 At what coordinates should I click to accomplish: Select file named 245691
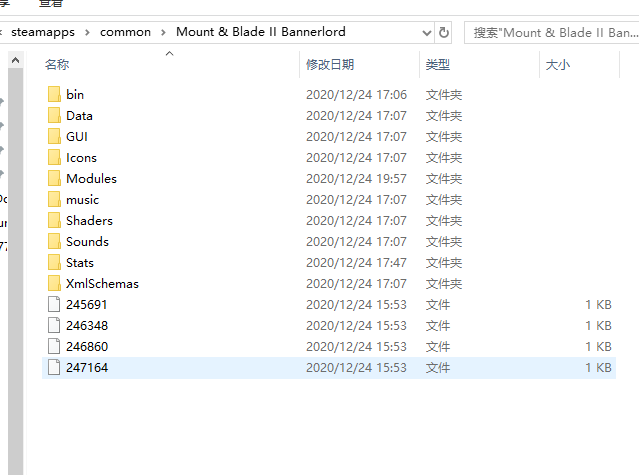(87, 305)
